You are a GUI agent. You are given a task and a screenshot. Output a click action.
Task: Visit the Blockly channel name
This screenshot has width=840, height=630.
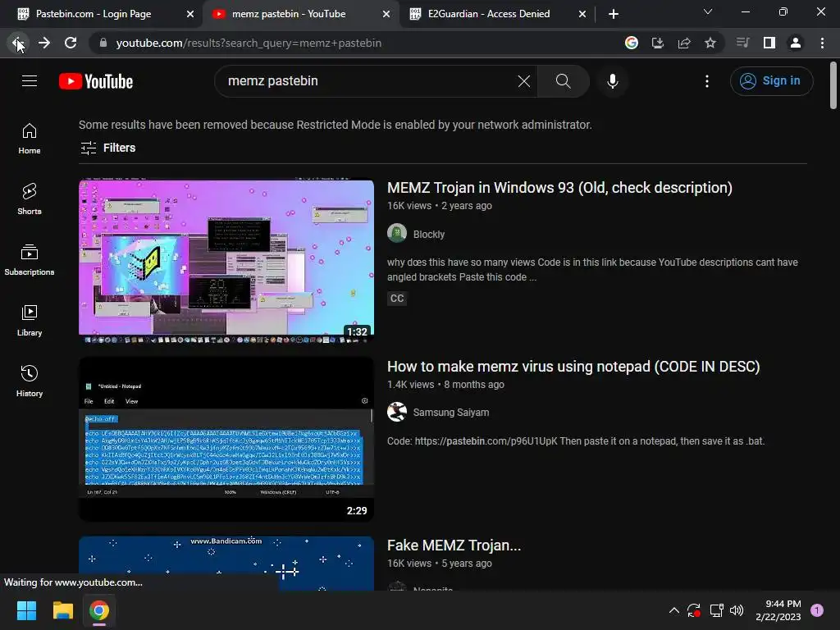[428, 234]
